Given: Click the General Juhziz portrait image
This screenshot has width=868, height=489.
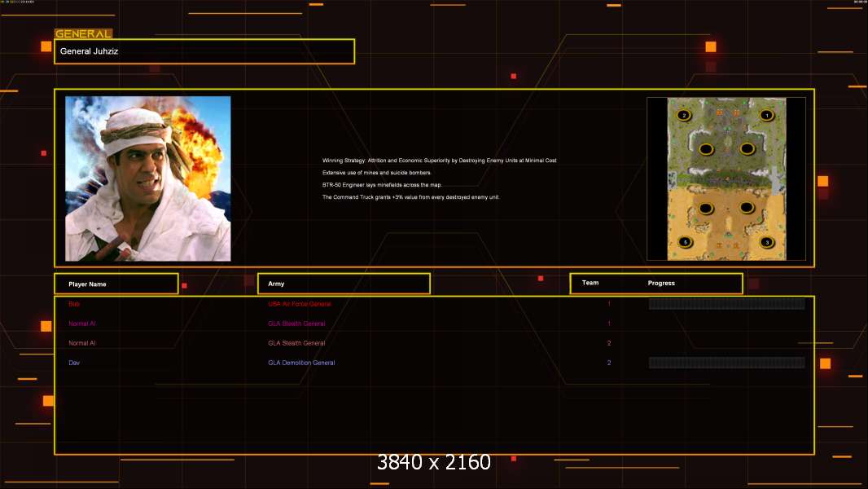Looking at the screenshot, I should tap(148, 178).
